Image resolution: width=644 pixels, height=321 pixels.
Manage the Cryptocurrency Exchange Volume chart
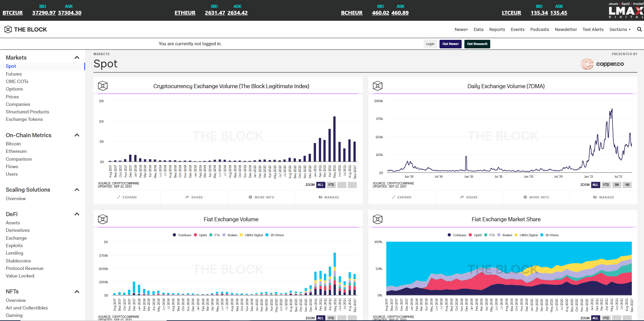[329, 197]
